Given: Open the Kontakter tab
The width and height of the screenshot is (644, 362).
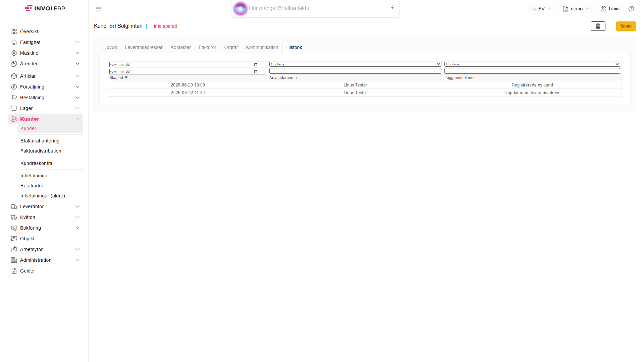Looking at the screenshot, I should pyautogui.click(x=180, y=47).
